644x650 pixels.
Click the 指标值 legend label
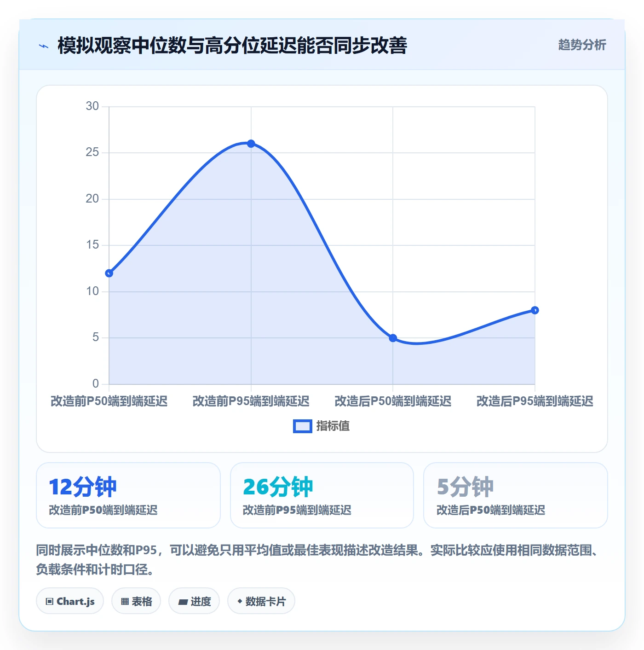coord(333,426)
